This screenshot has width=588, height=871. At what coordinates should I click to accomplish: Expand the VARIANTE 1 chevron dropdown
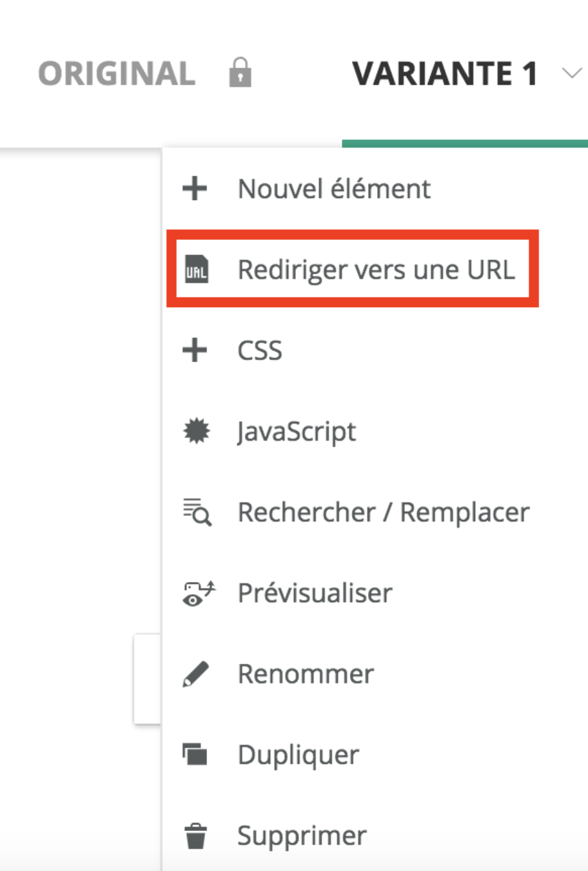coord(571,73)
